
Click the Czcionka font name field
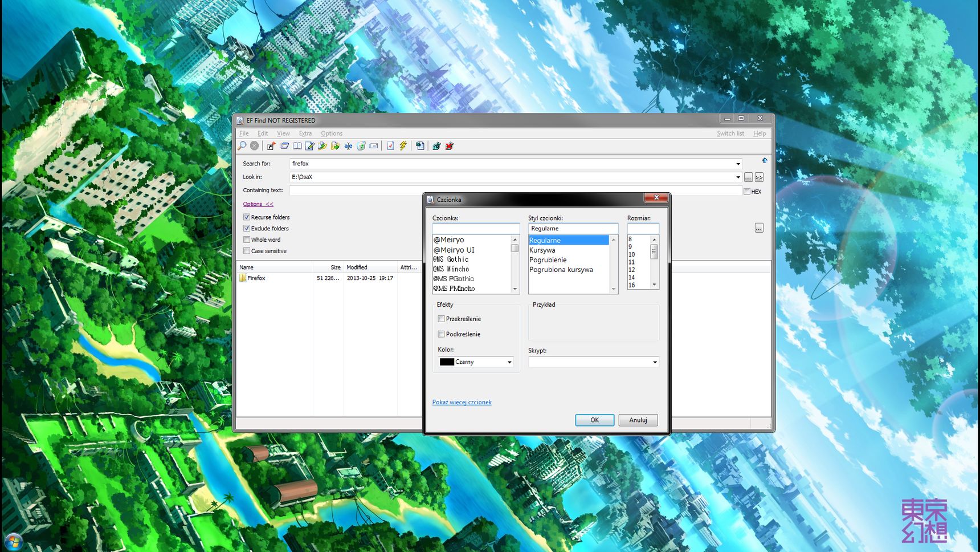[476, 229]
